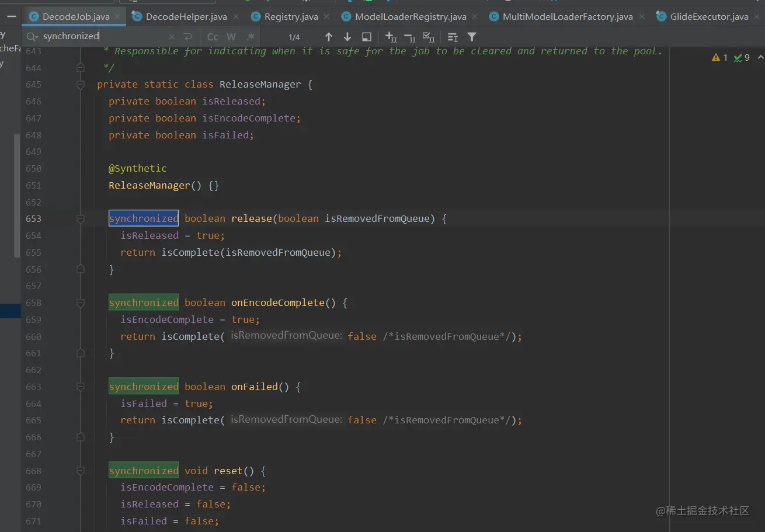
Task: Click isRemovedFromQueue inlay hint on line 665
Action: pos(286,419)
